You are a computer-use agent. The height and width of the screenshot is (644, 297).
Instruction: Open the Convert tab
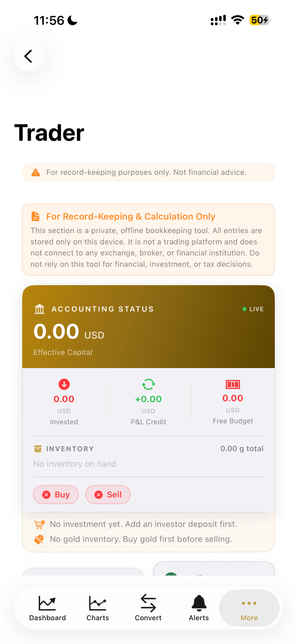(148, 608)
